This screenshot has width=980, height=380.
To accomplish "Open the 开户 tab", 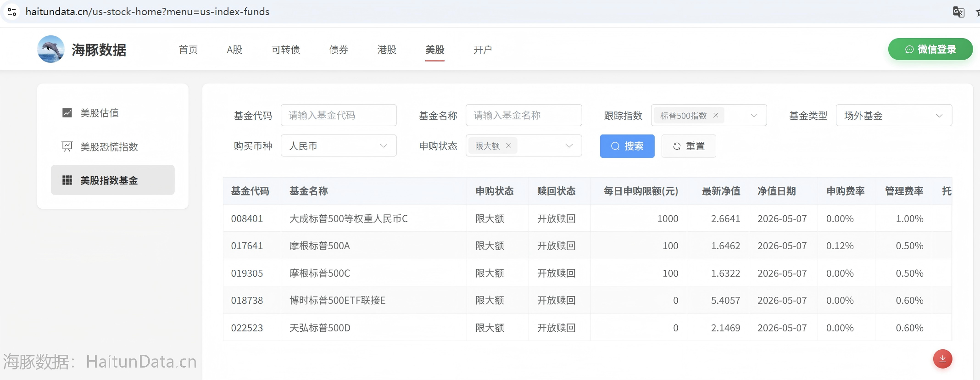I will 483,50.
